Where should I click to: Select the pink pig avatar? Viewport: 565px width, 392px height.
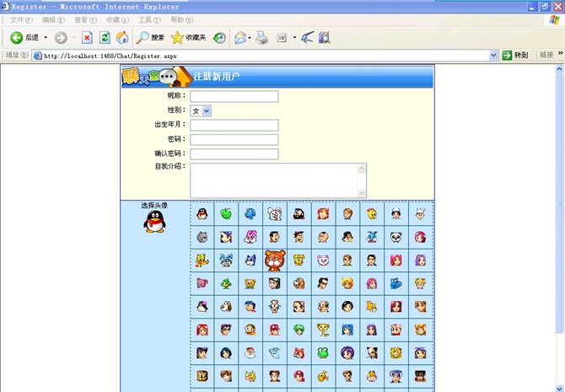202,283
